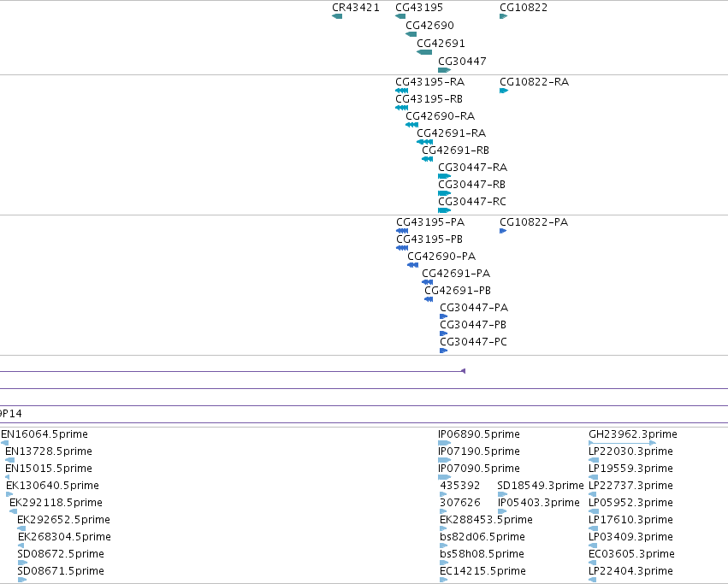Select EST IP07190.5prime label
Viewport: 728px width, 584px height.
(x=479, y=451)
